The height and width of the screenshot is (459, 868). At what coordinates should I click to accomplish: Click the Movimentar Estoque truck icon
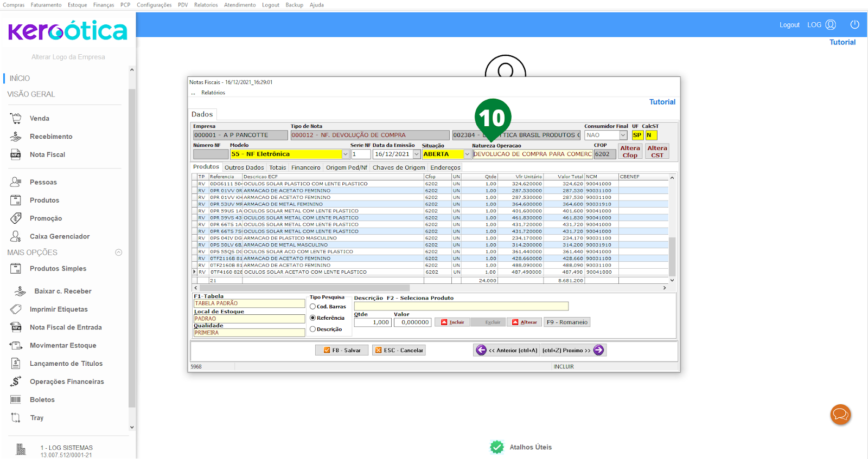[x=16, y=345]
